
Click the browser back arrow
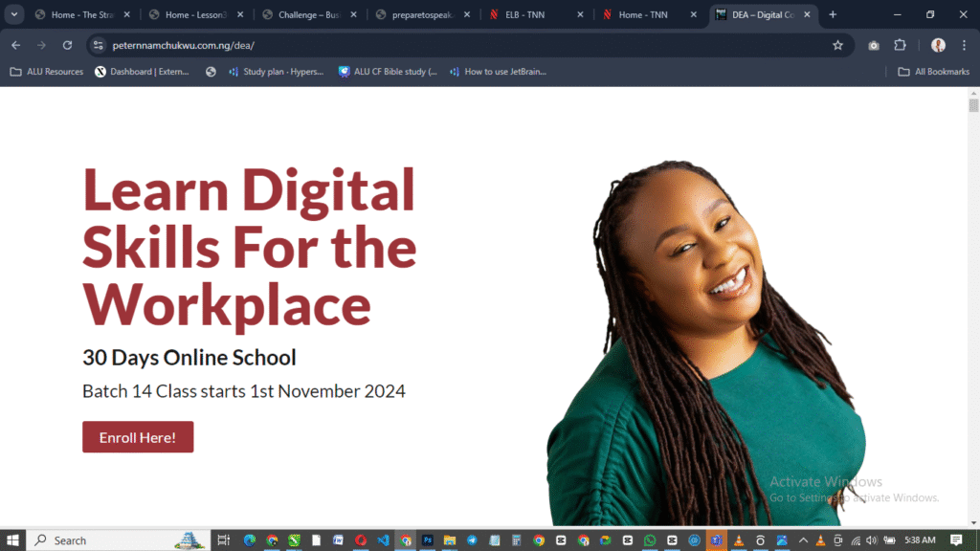tap(15, 45)
